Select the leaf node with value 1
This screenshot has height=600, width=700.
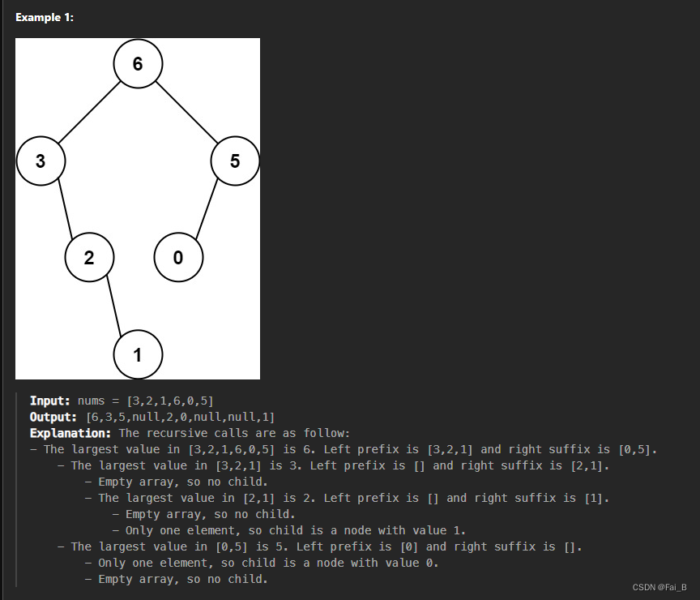pyautogui.click(x=138, y=354)
